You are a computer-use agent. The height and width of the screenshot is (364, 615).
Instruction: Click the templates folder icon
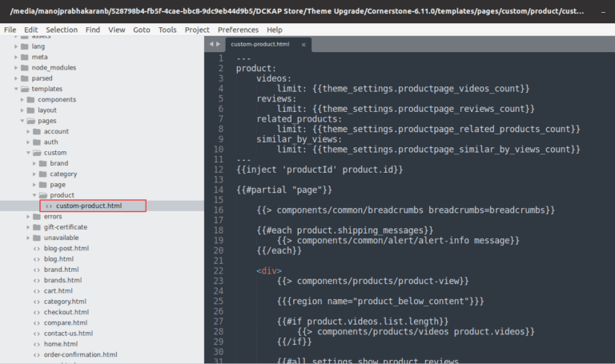(x=25, y=89)
